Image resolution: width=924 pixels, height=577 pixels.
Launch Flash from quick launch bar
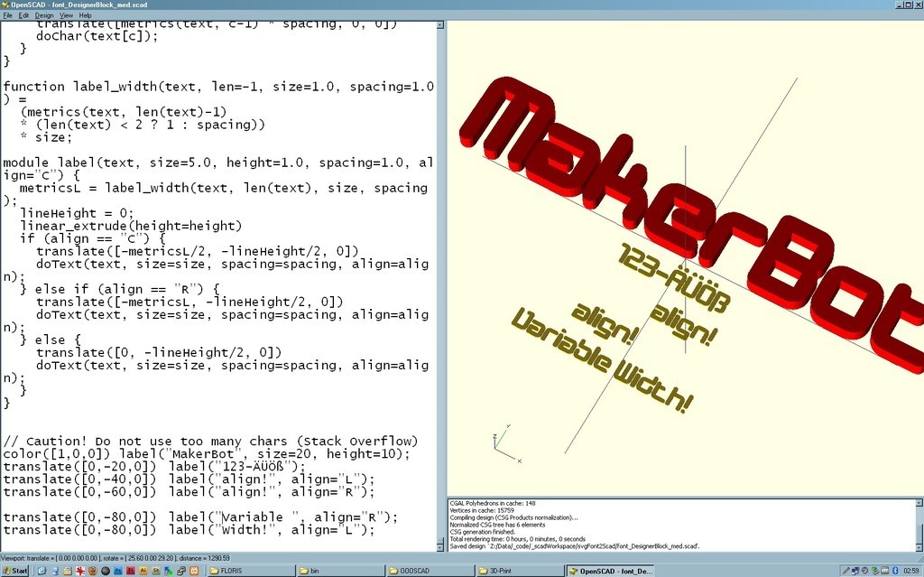pos(130,571)
